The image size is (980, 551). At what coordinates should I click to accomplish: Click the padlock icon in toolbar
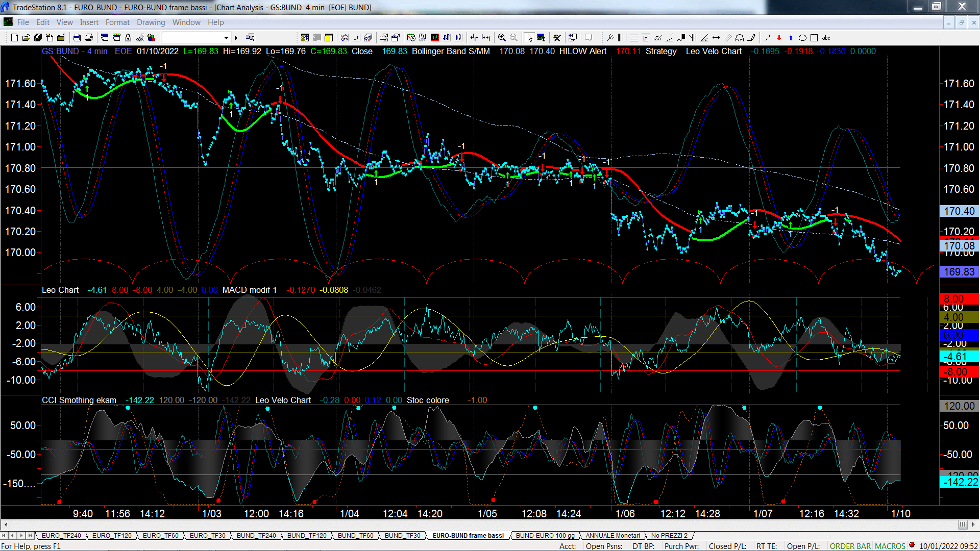coord(128,38)
